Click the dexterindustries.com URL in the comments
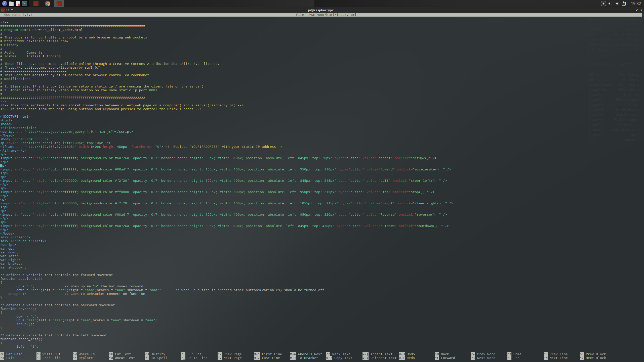 tap(36, 41)
